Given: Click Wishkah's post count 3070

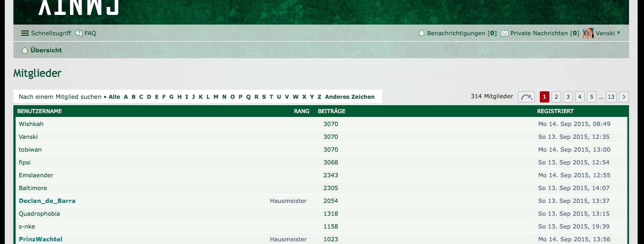Looking at the screenshot, I should point(331,124).
